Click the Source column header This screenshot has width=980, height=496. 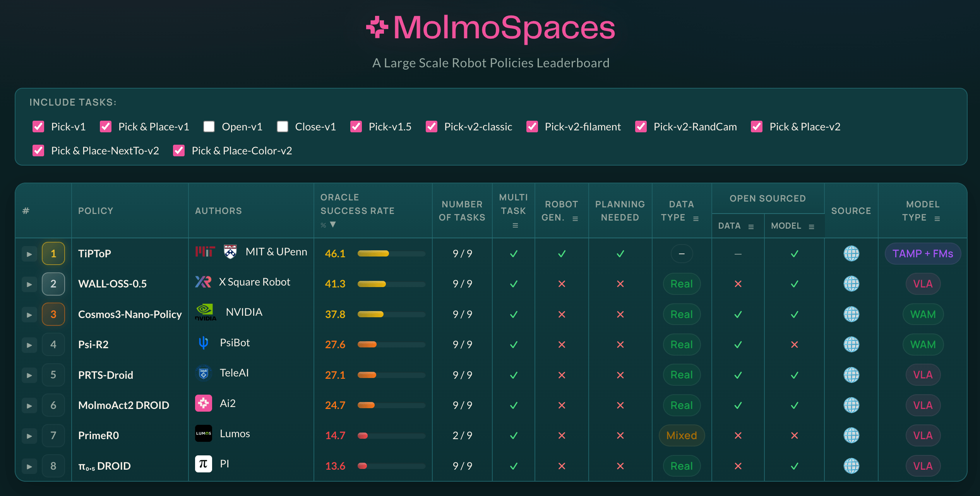click(851, 211)
